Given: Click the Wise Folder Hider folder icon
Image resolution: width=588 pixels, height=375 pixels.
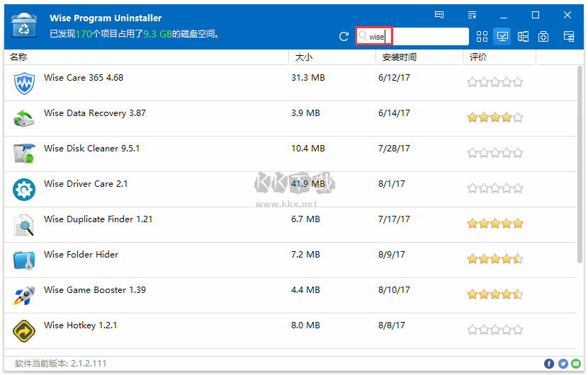Looking at the screenshot, I should 24,260.
